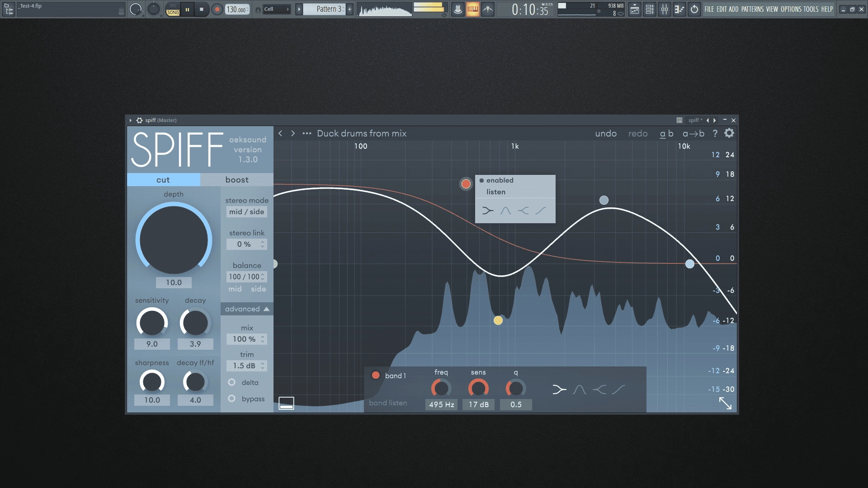Toggle band listen in band panel
The height and width of the screenshot is (488, 868).
click(x=388, y=403)
